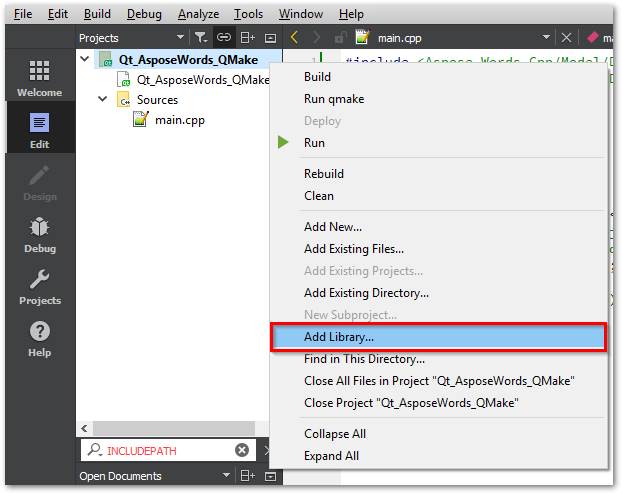Toggle synchronize with editor link icon
The height and width of the screenshot is (494, 622).
tap(224, 38)
